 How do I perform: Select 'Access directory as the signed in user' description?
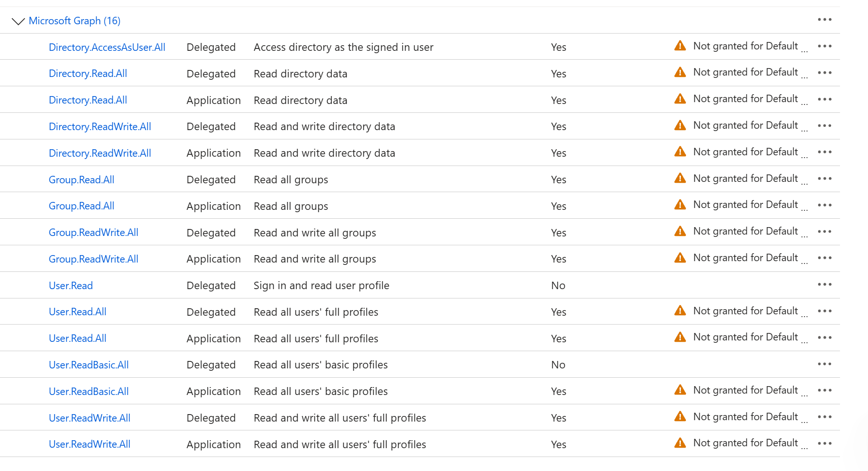tap(343, 47)
